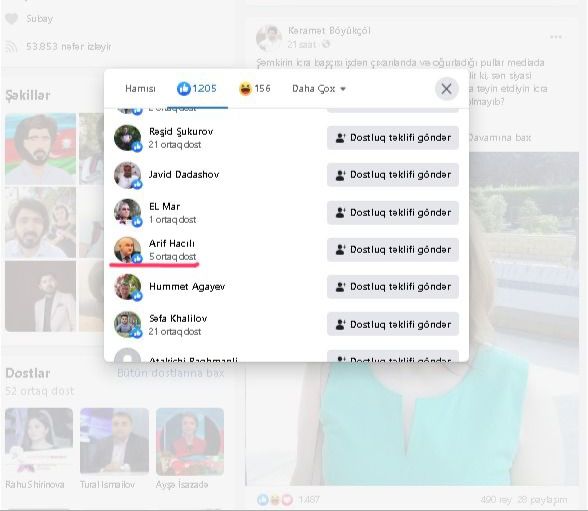
Task: Click the heart icon beside Subay
Action: [x=12, y=18]
